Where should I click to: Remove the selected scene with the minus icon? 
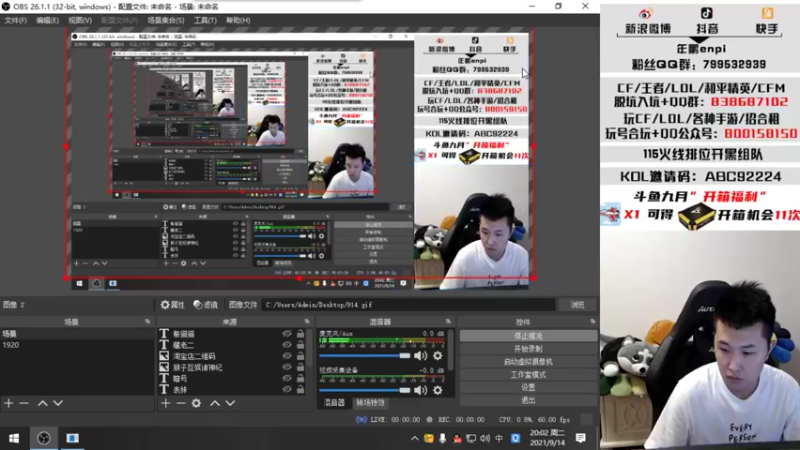tap(24, 403)
